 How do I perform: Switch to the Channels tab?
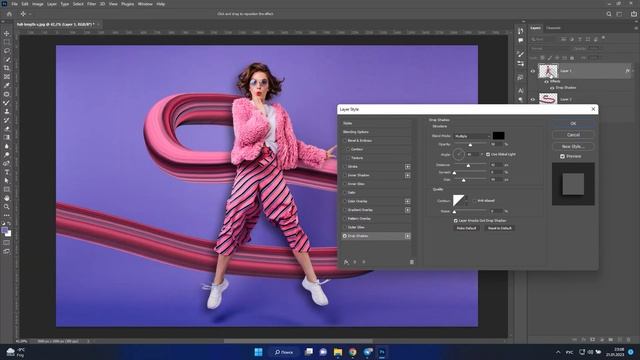coord(553,28)
